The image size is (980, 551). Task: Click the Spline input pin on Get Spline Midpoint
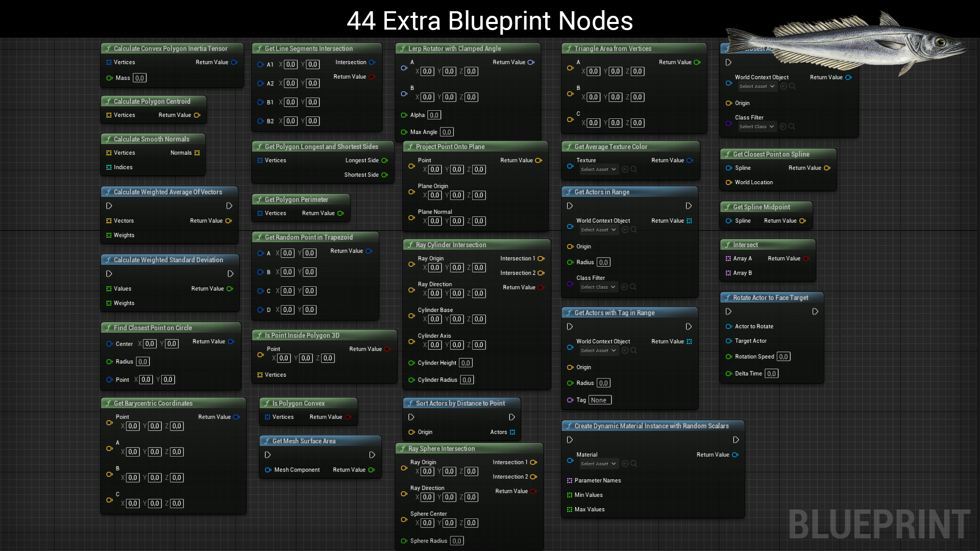pyautogui.click(x=728, y=221)
